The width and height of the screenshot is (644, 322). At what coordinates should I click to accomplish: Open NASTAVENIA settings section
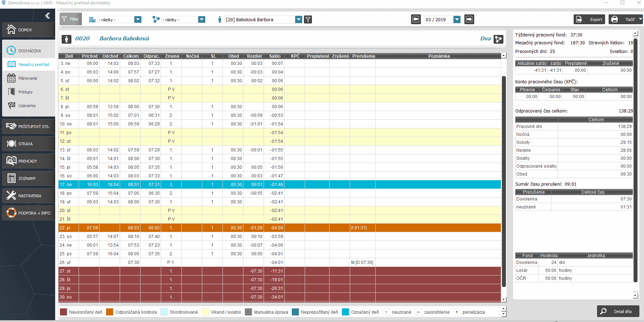(x=28, y=196)
